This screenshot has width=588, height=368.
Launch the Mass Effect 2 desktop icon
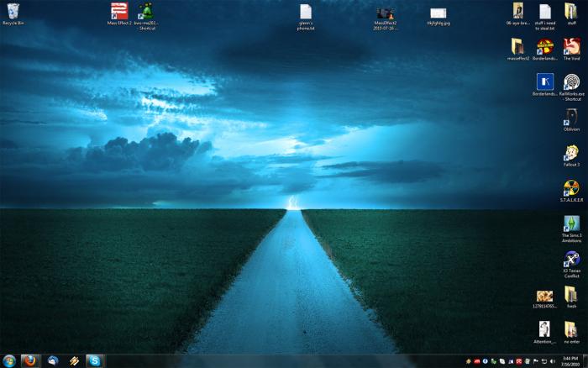(119, 12)
